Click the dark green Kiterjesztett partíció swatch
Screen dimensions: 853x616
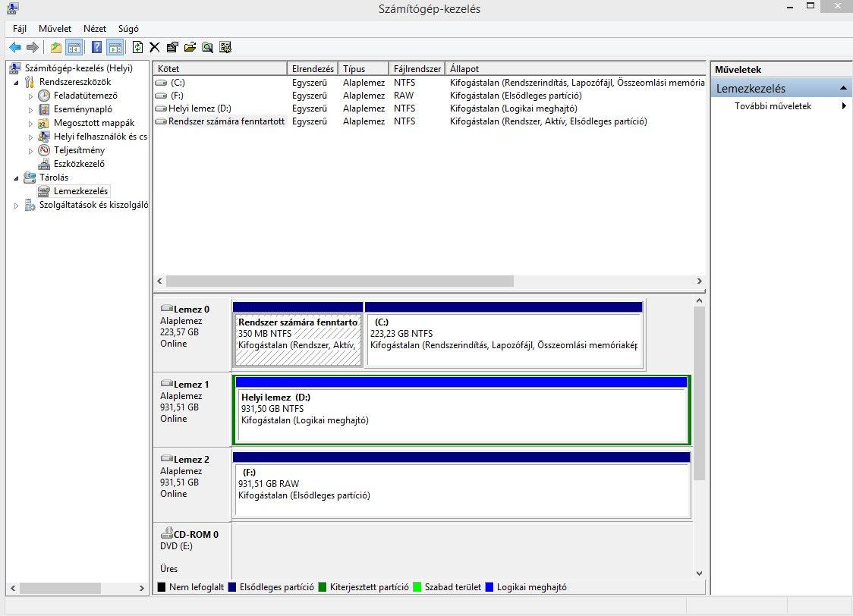322,587
